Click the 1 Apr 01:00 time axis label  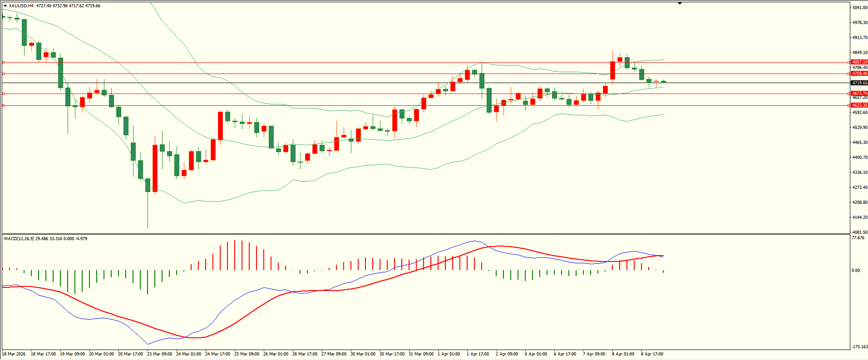pos(449,354)
